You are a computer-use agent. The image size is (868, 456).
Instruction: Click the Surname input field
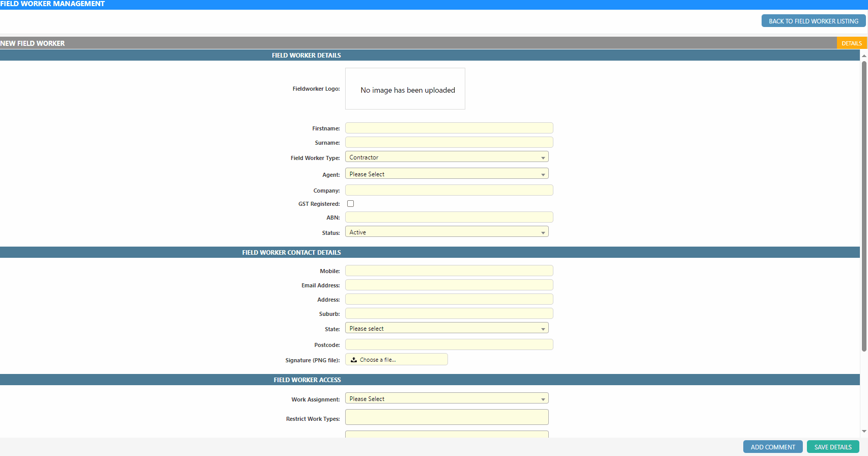[x=449, y=142]
